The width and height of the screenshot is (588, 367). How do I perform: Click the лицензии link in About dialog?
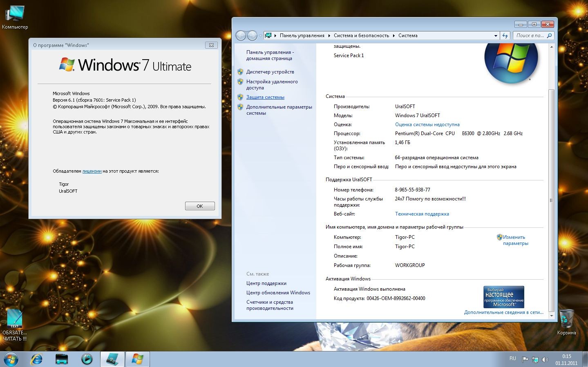pyautogui.click(x=92, y=171)
